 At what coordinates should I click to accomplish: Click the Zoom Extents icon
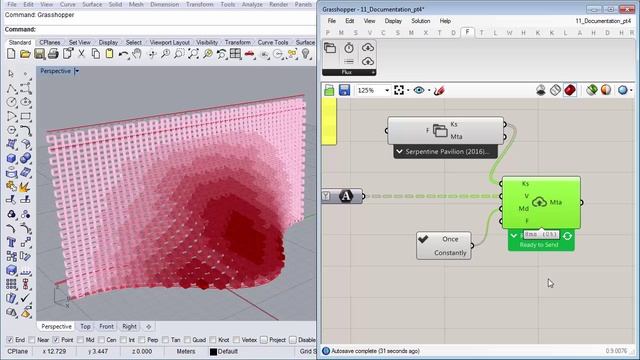pyautogui.click(x=193, y=54)
